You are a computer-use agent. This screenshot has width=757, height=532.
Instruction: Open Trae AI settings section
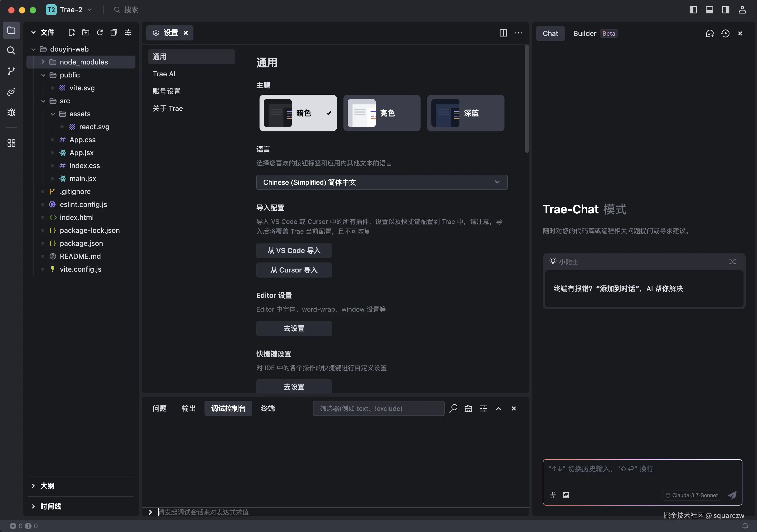click(x=164, y=74)
